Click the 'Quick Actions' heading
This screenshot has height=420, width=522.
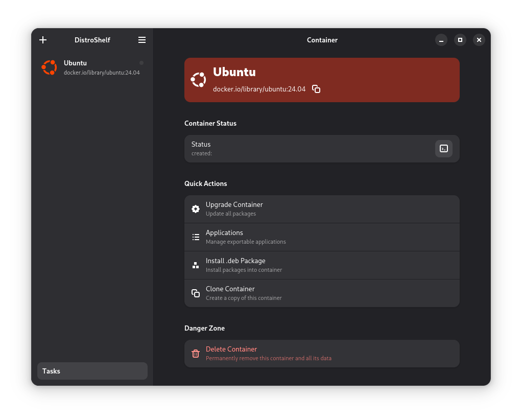[x=206, y=183]
